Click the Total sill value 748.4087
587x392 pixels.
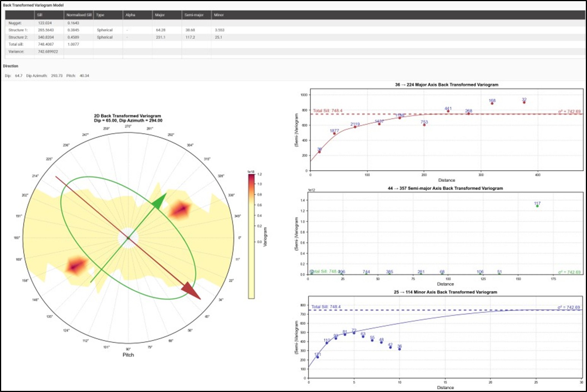pyautogui.click(x=46, y=44)
